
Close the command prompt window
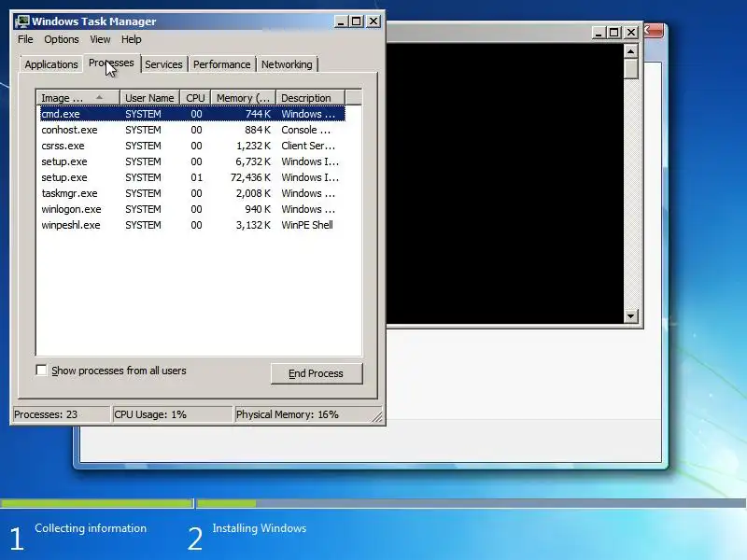(x=631, y=33)
